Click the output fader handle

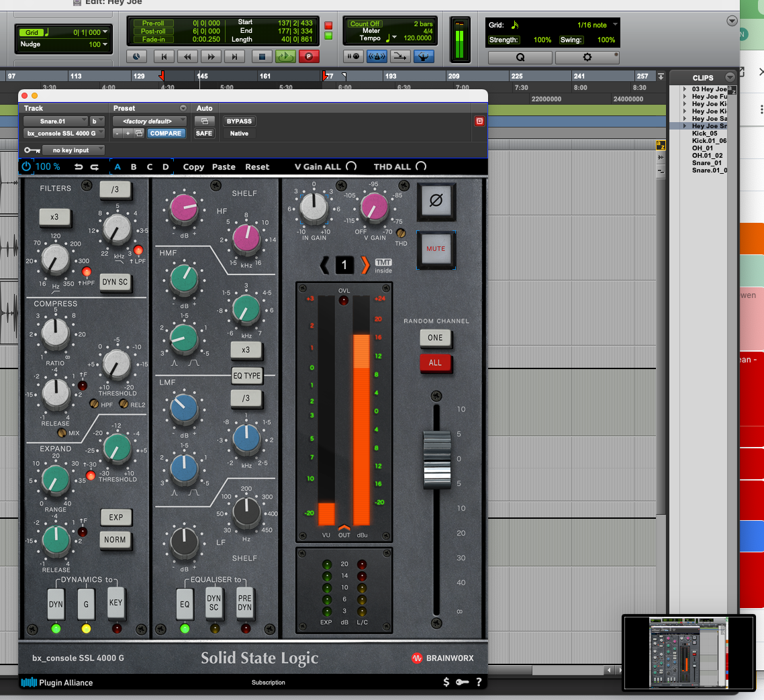coord(436,459)
